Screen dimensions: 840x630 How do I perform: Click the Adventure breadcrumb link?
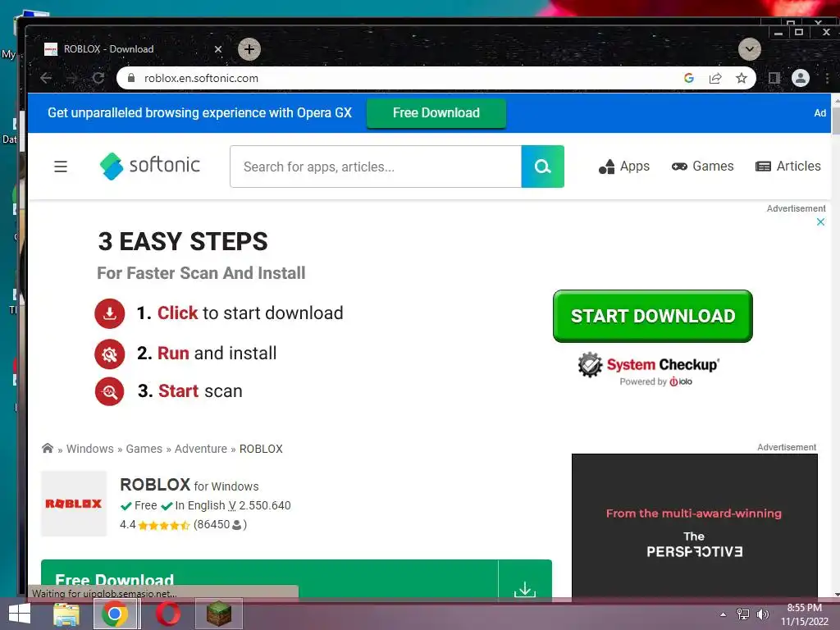click(201, 449)
